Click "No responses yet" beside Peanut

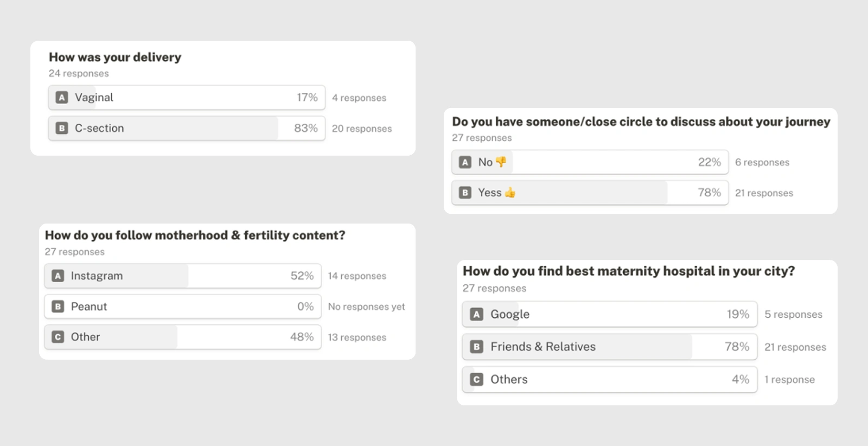click(366, 307)
